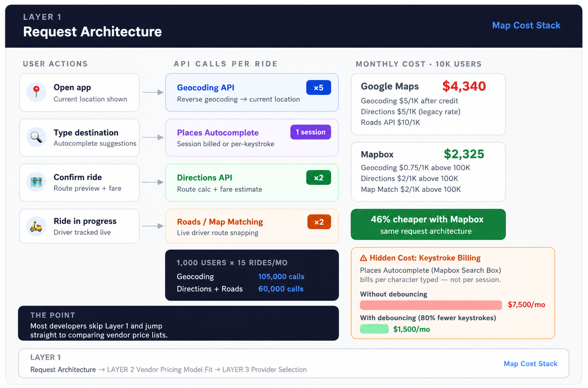Screen dimensions: 588x388
Task: Click the warning triangle icon in Hidden Cost box
Action: coord(364,258)
